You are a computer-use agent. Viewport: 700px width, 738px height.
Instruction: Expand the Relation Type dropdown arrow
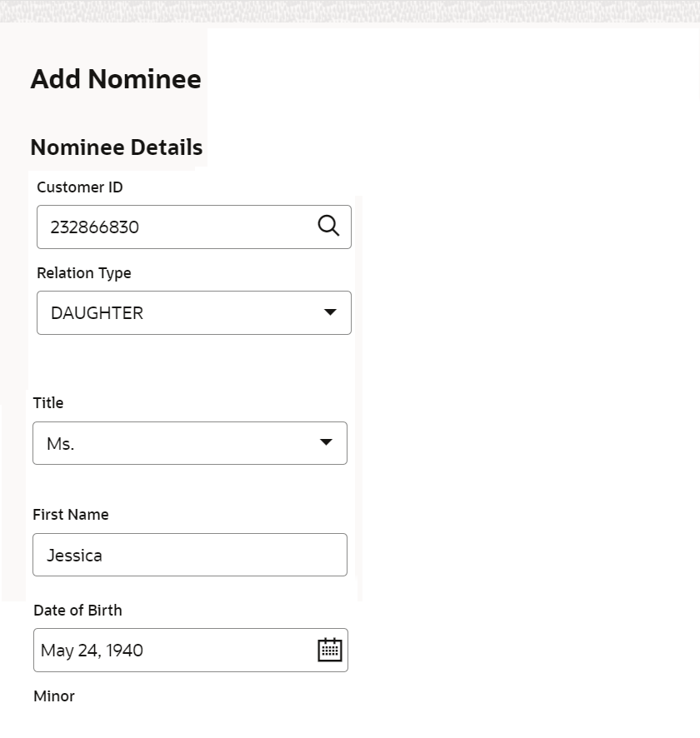[x=330, y=312]
